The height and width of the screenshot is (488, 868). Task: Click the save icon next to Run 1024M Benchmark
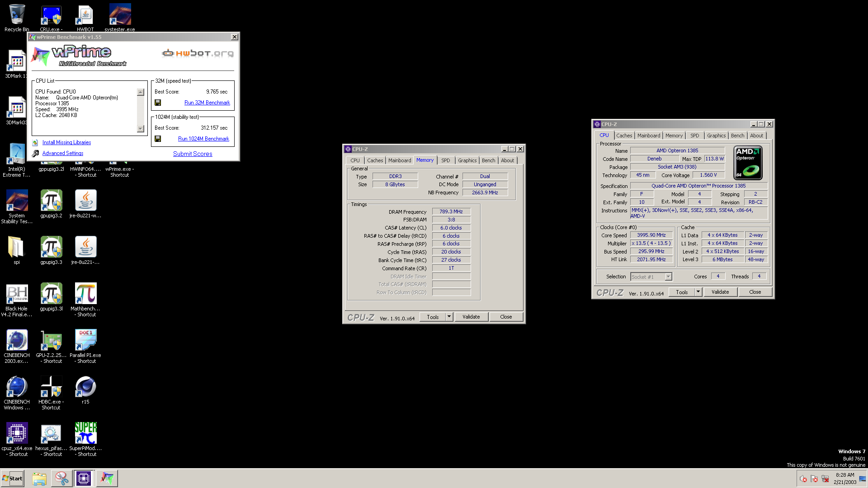tap(158, 139)
